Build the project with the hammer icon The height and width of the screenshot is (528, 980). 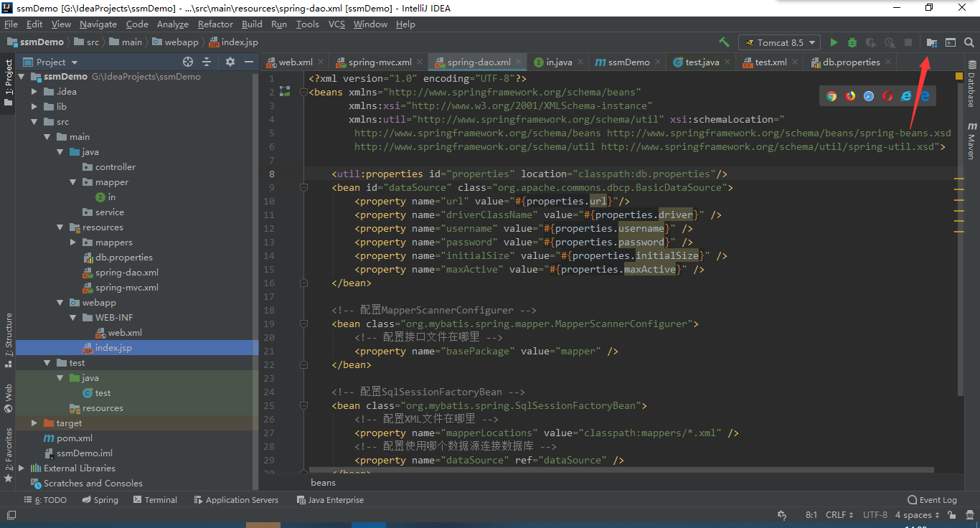[x=724, y=42]
